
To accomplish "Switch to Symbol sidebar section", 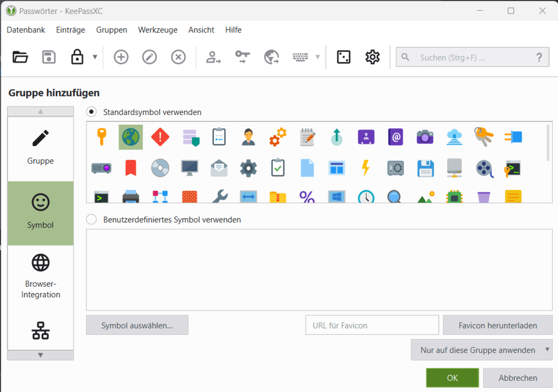I will point(40,213).
